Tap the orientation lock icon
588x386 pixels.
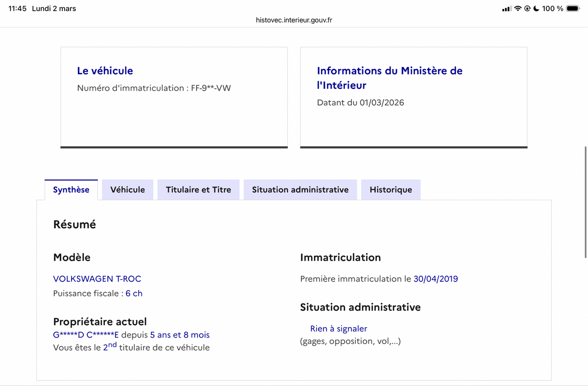tap(527, 9)
